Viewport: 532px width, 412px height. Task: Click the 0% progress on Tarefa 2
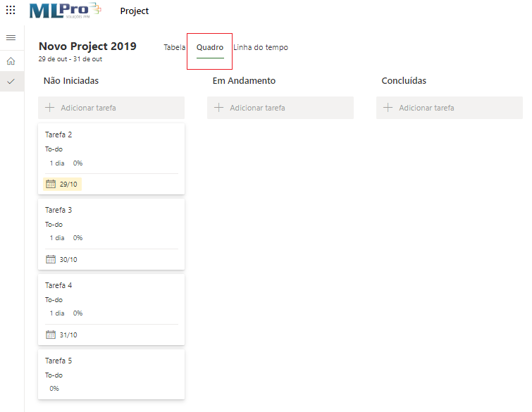78,163
